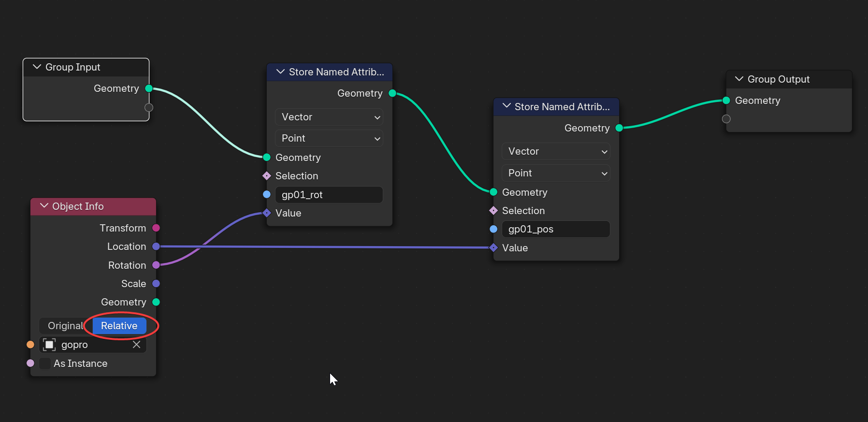Click the empty socket on Group Input
868x422 pixels.
[149, 107]
